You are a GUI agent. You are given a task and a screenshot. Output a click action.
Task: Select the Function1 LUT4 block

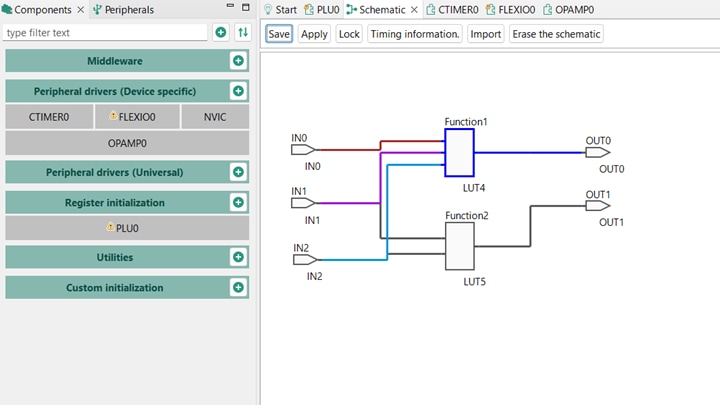pos(459,153)
